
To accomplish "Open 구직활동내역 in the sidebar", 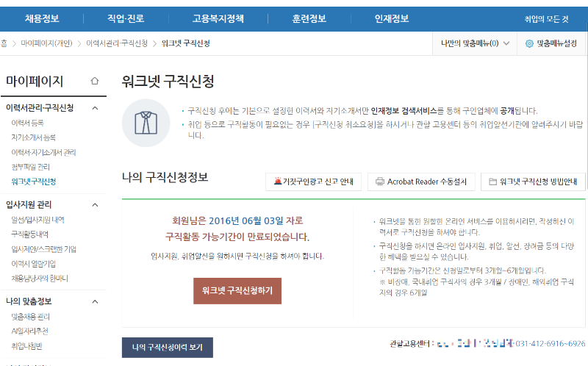I will 29,234.
